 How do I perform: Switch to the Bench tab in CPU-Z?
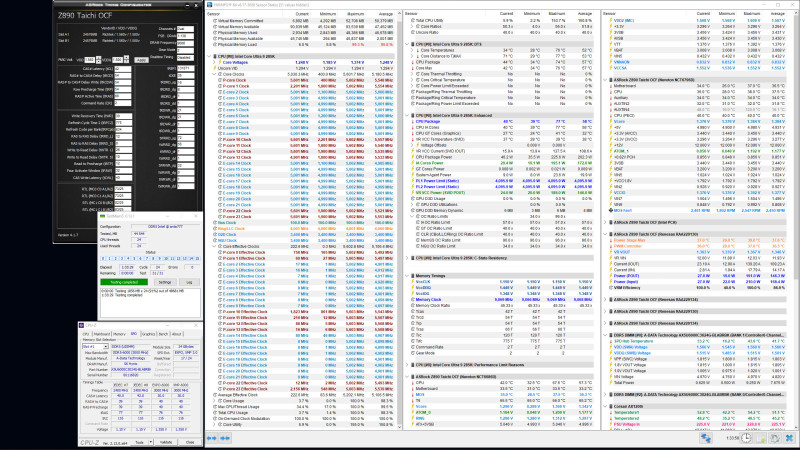coord(163,334)
